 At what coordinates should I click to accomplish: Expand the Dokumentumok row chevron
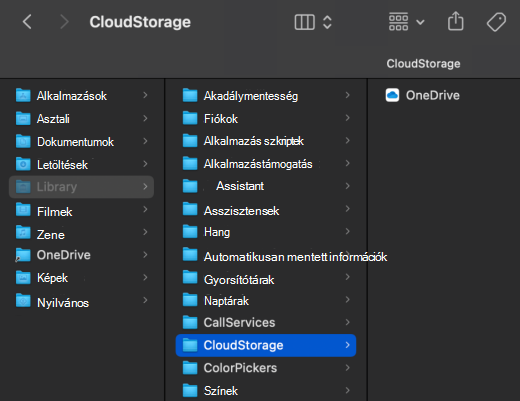(145, 141)
